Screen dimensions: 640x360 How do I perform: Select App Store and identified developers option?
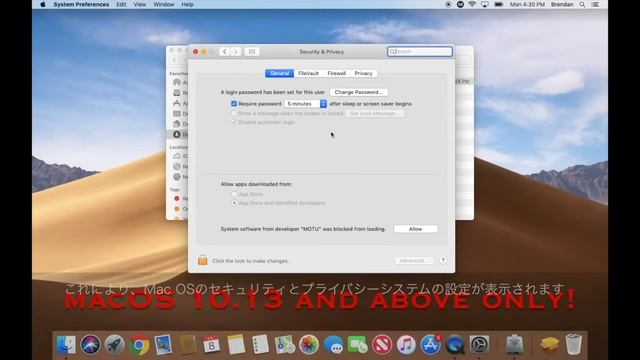tap(234, 203)
